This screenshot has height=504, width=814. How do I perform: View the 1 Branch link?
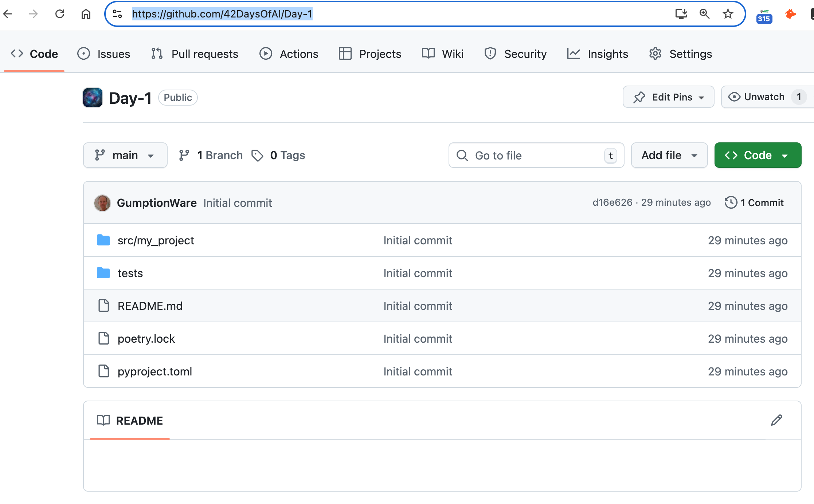coord(211,155)
